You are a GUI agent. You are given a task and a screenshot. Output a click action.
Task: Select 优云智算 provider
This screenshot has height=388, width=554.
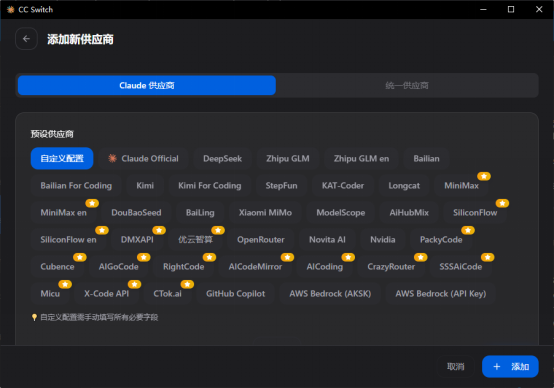[x=195, y=240]
